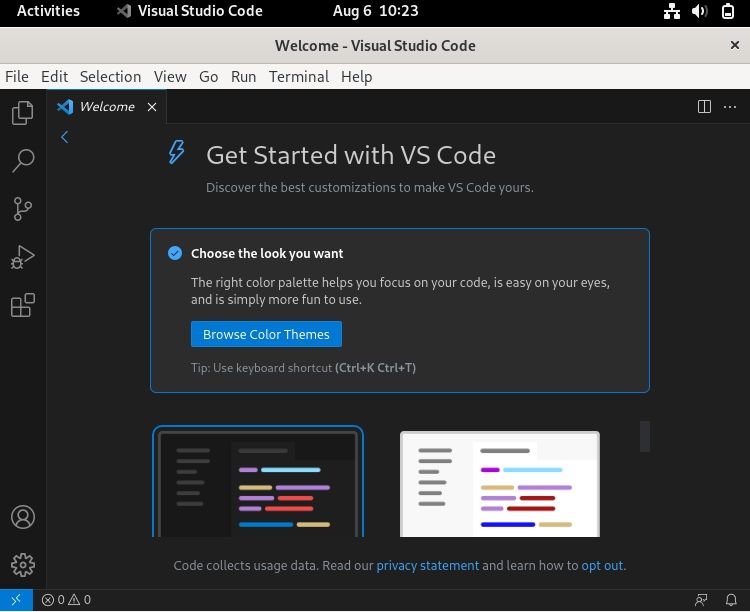Click the remote window status bar icon
750x612 pixels.
(x=16, y=600)
